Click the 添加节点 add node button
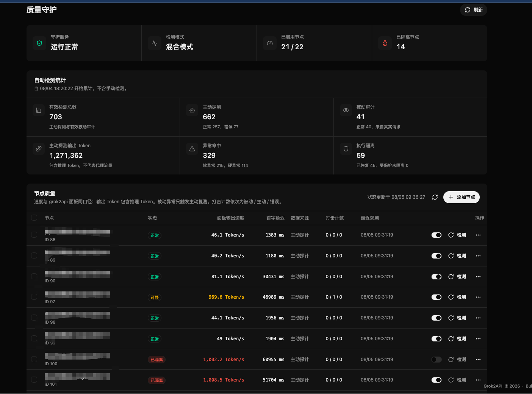This screenshot has height=394, width=532. [x=462, y=197]
